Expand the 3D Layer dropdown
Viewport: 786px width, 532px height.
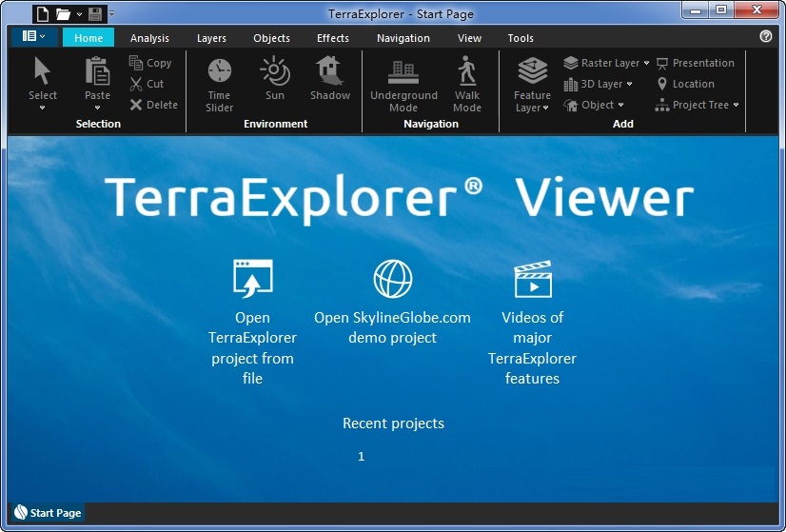(x=629, y=85)
